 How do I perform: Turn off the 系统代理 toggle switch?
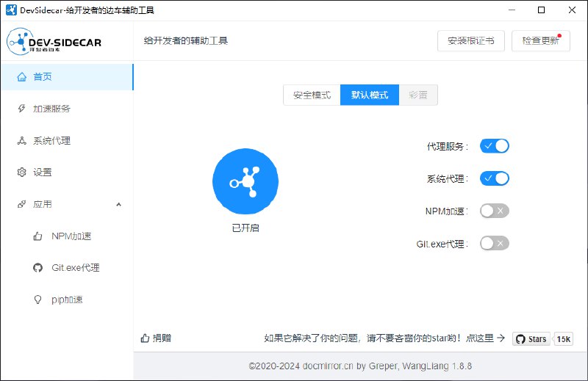495,178
